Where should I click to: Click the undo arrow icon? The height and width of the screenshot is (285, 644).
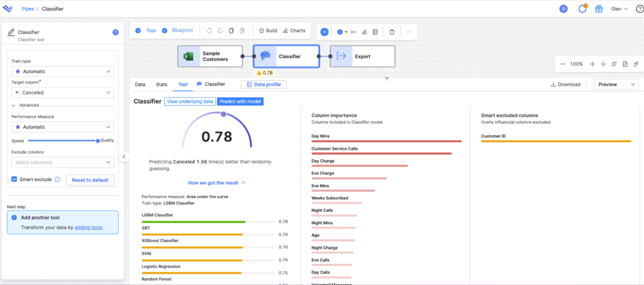click(209, 30)
